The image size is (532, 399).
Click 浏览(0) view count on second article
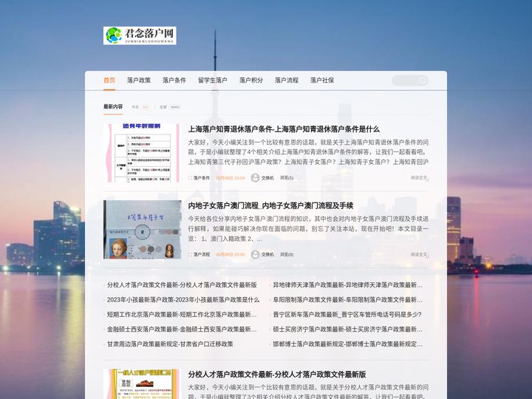(x=287, y=254)
